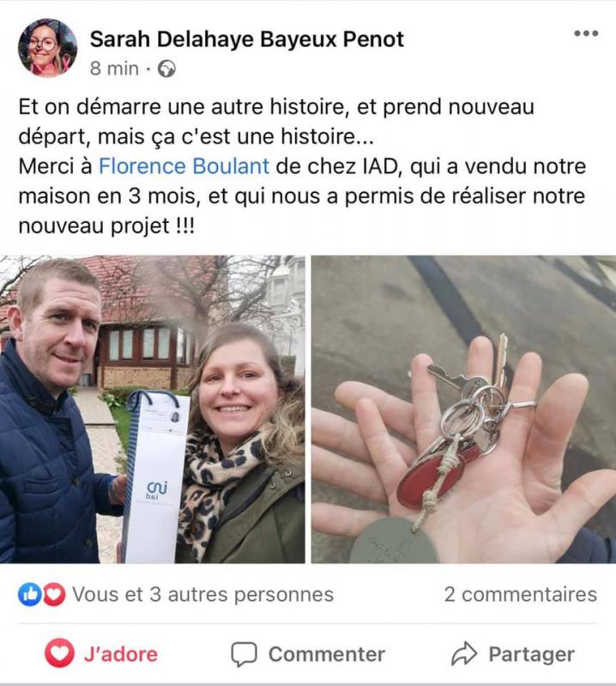Click the blue thumbs-up reaction icon
The image size is (616, 686).
tap(30, 594)
